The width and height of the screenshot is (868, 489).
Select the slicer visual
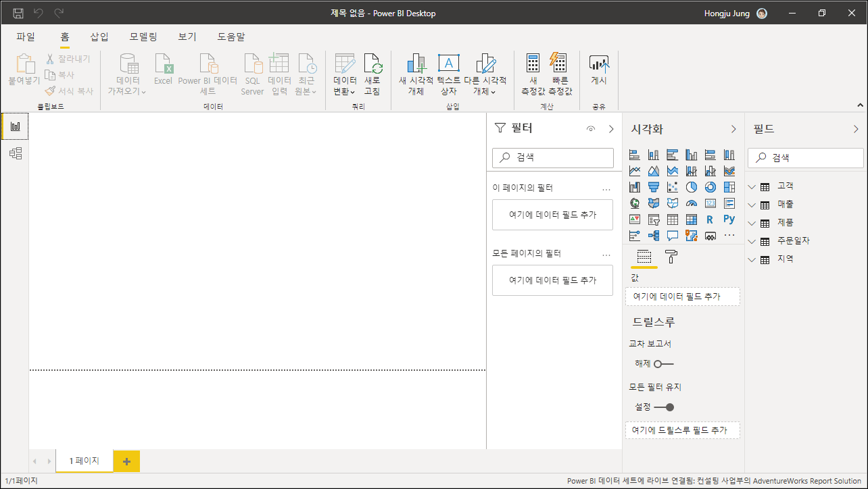653,220
